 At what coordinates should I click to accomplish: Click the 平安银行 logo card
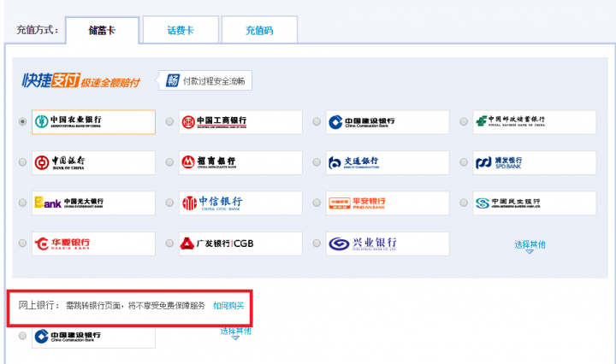pos(388,203)
